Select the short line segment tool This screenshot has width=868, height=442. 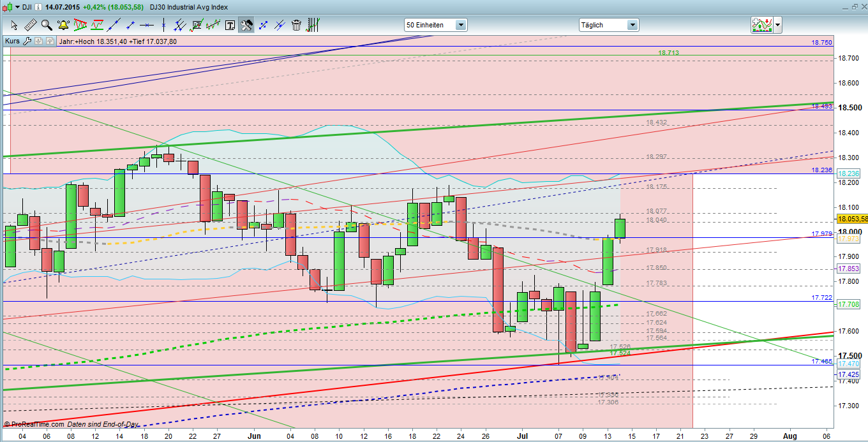point(130,25)
